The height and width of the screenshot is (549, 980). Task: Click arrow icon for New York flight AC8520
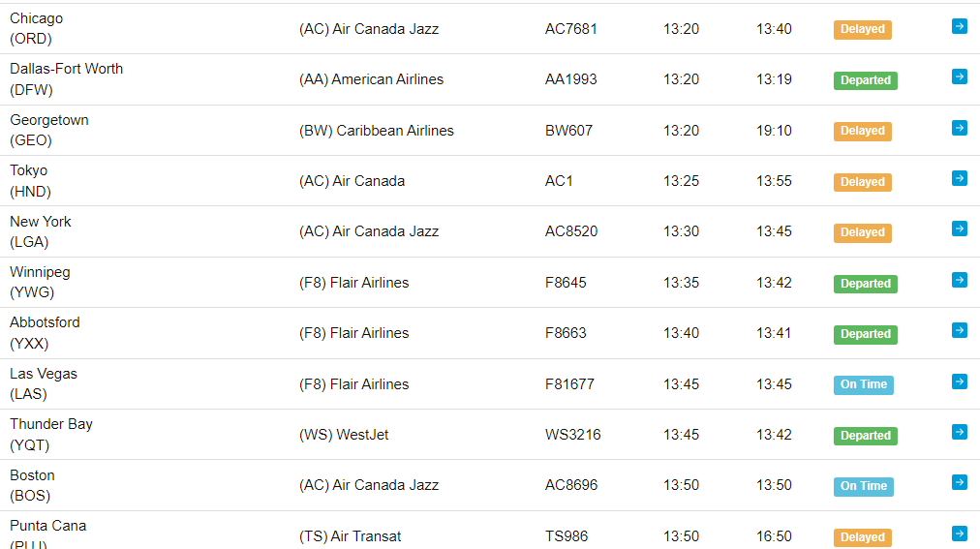pyautogui.click(x=960, y=229)
